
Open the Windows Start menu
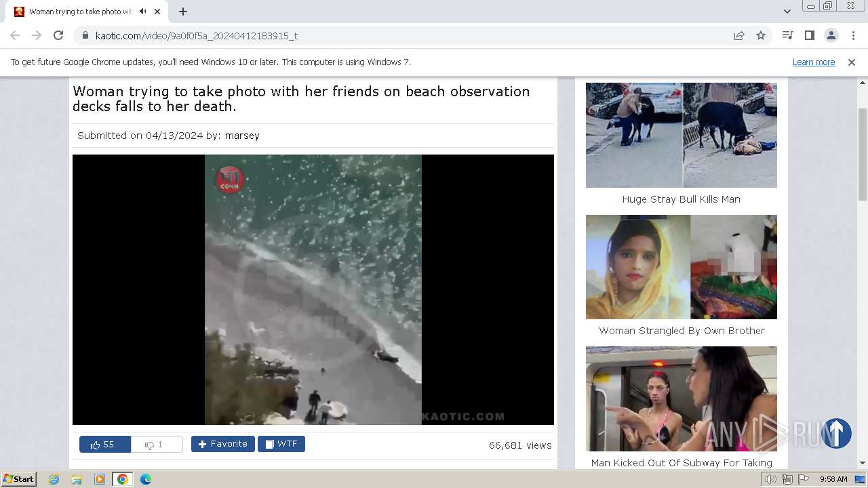coord(18,479)
